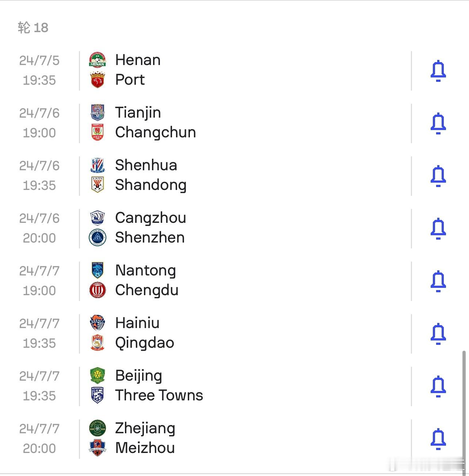This screenshot has height=476, width=469.
Task: Open the Changchun team link
Action: point(155,132)
